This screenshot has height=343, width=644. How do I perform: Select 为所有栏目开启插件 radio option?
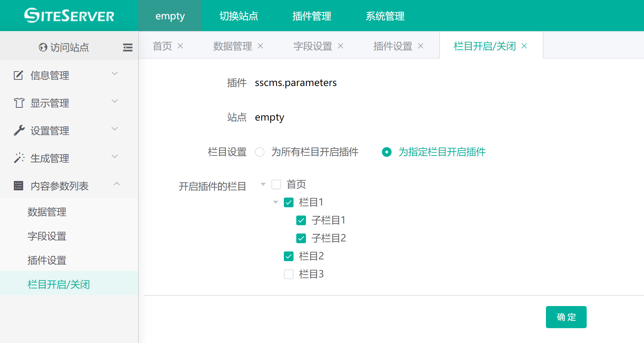pos(260,152)
